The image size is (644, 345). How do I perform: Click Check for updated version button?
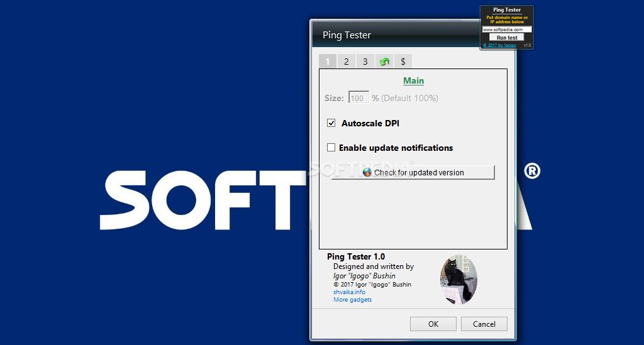point(413,172)
